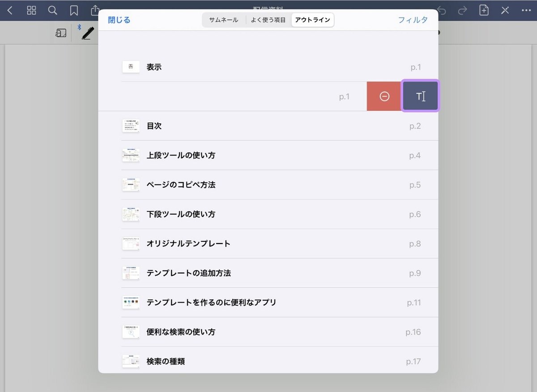
Task: Open the more options ellipsis icon
Action: (527, 10)
